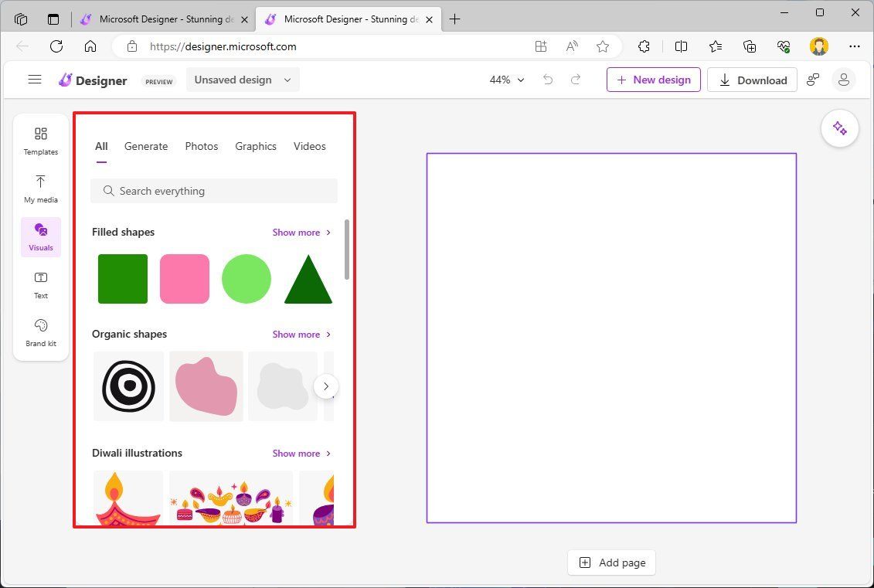The width and height of the screenshot is (874, 588).
Task: Open the Text panel
Action: click(x=40, y=284)
